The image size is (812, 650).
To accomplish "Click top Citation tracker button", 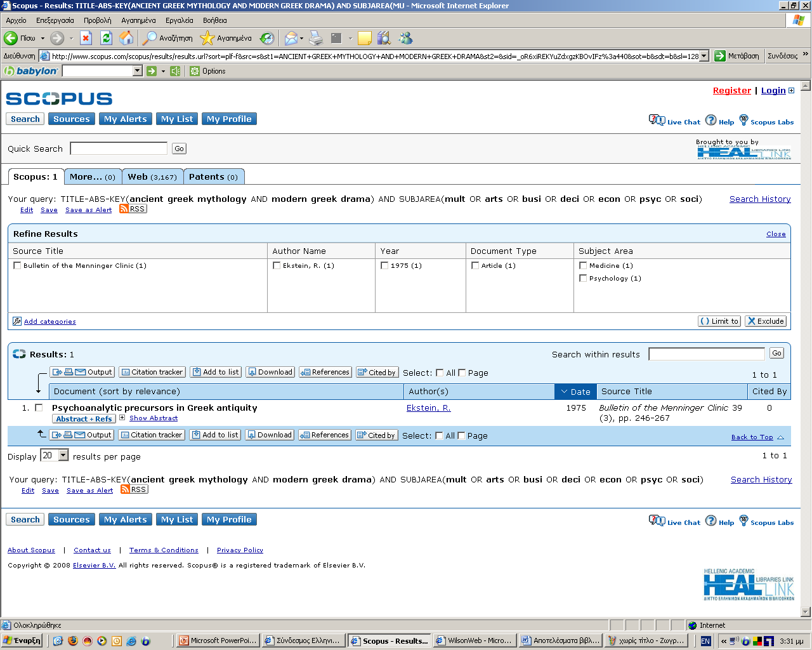I will click(152, 372).
